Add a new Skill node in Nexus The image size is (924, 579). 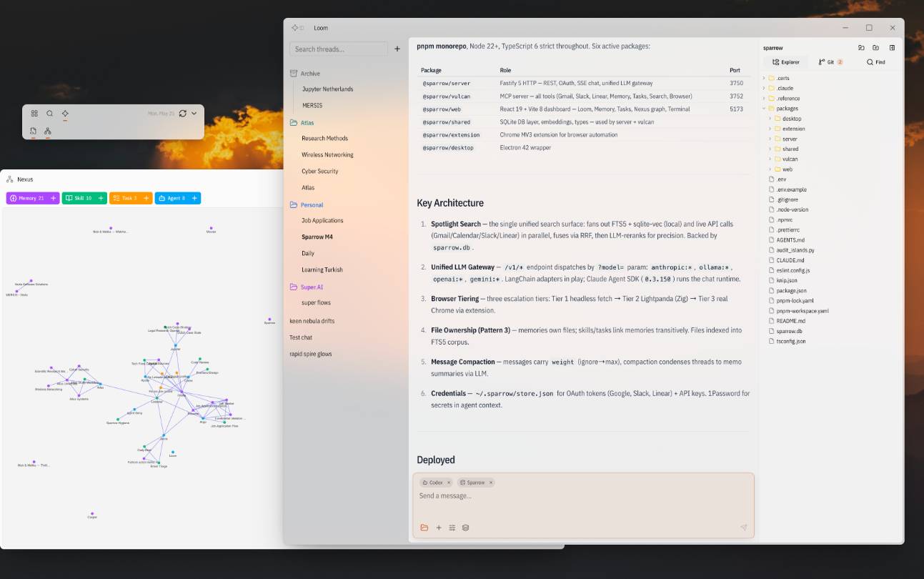point(101,198)
